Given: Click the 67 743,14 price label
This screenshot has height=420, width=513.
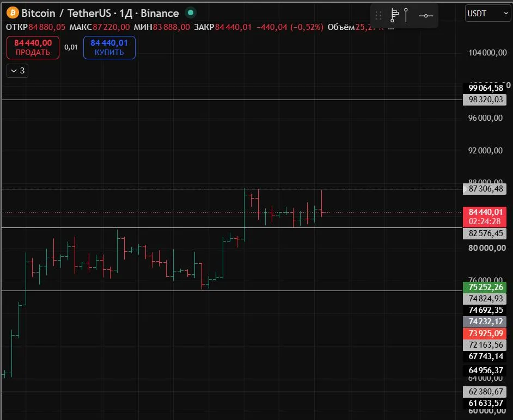Looking at the screenshot, I should tap(485, 356).
